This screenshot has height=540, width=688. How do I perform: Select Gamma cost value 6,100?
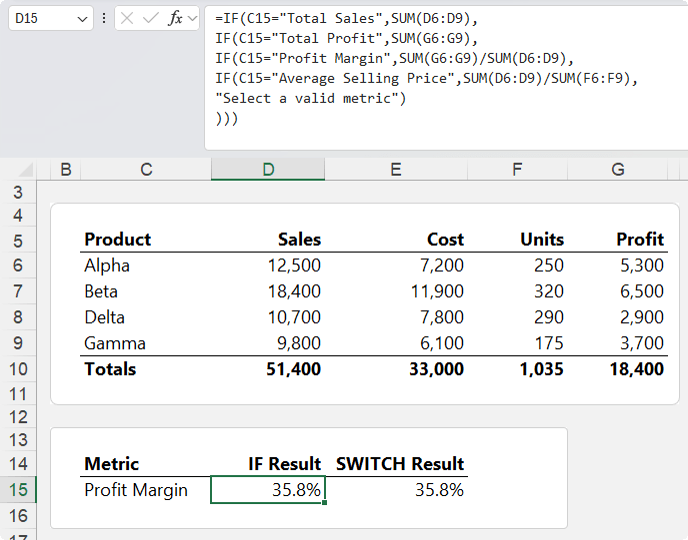[x=396, y=343]
